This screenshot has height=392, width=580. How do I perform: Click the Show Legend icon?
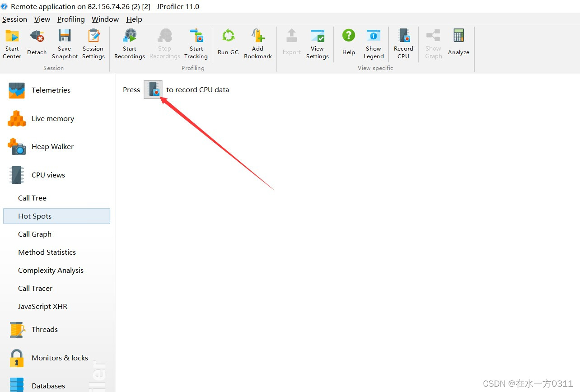tap(374, 44)
